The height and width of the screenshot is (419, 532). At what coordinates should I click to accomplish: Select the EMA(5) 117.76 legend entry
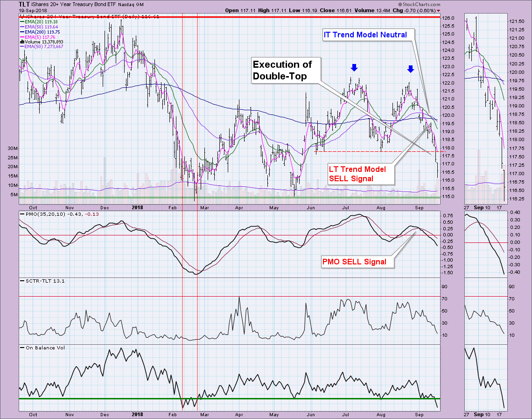tap(37, 37)
